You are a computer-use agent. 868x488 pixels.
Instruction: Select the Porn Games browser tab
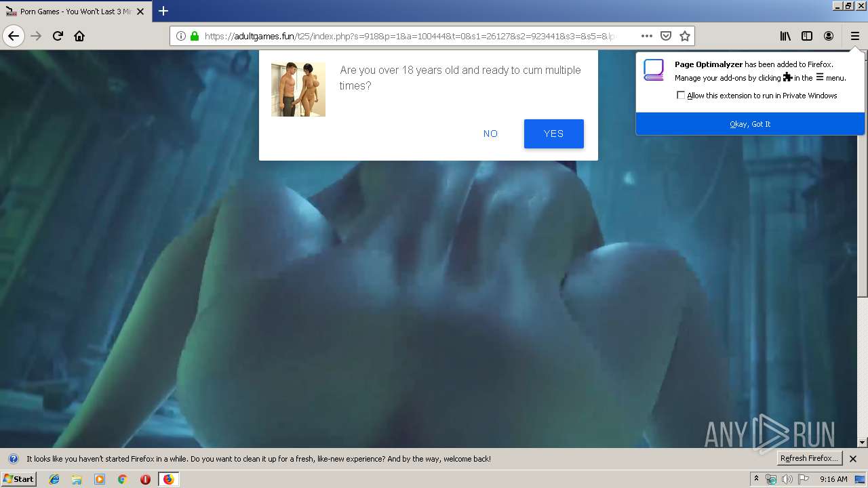[x=76, y=11]
